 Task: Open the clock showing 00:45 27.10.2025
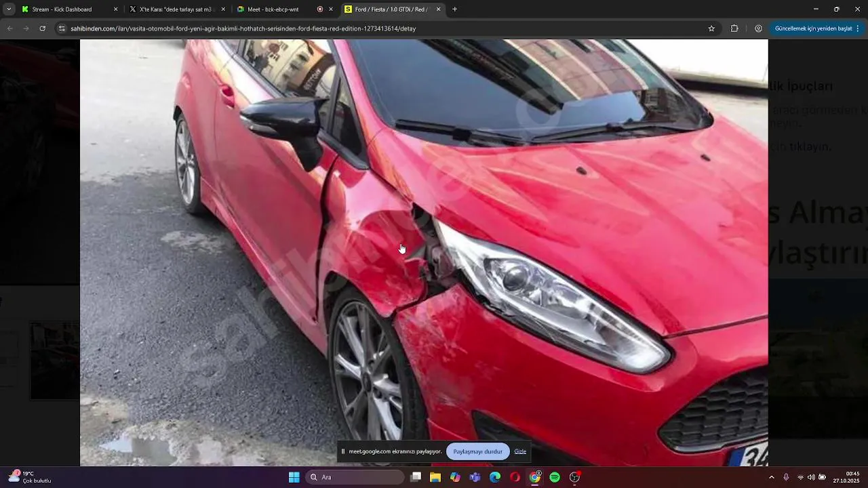point(846,477)
